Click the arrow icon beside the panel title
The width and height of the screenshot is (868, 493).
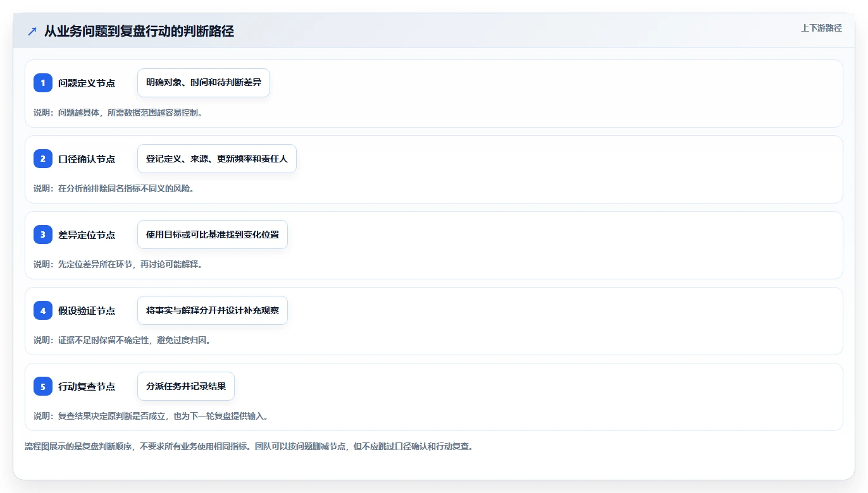(x=32, y=32)
